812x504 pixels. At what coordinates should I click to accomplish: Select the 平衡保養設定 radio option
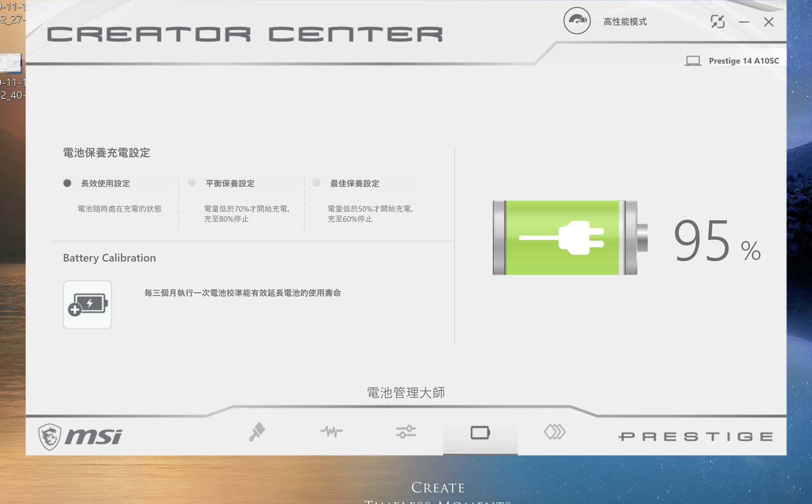click(x=192, y=183)
